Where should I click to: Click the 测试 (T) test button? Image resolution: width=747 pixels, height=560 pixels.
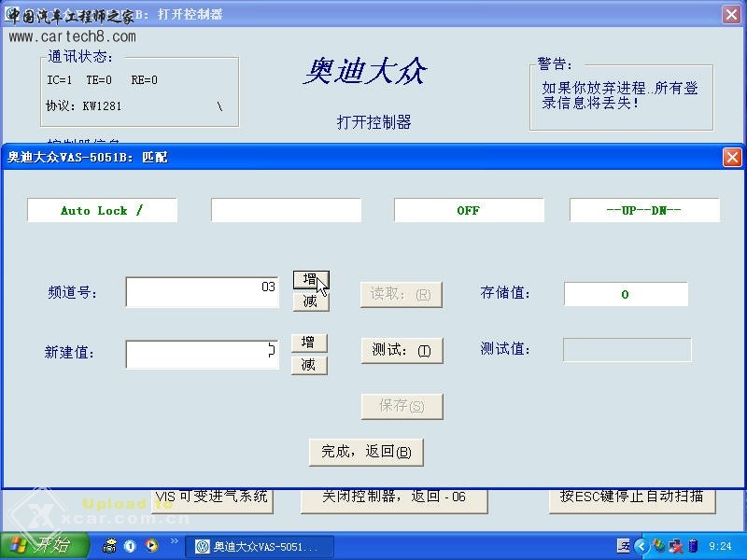(402, 351)
